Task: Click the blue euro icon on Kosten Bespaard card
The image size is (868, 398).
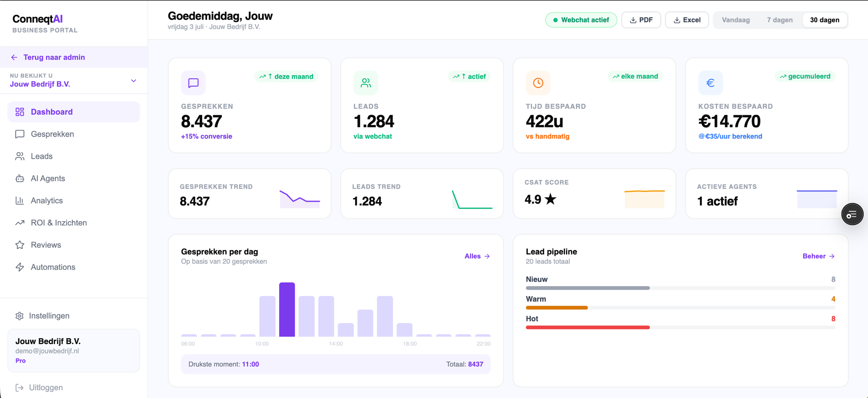Action: 710,83
